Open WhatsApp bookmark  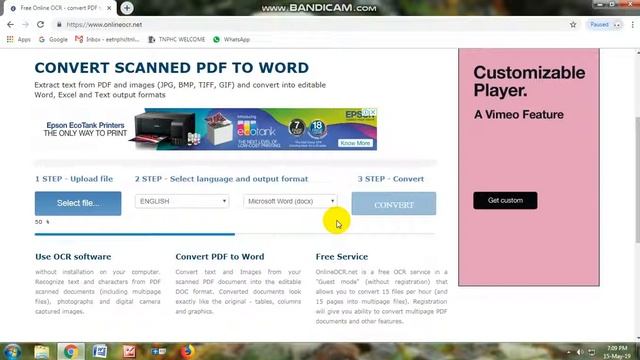[x=231, y=40]
